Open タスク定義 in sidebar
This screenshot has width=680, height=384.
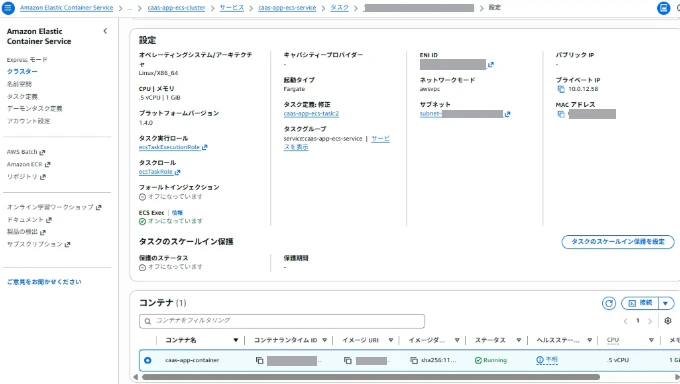click(22, 96)
